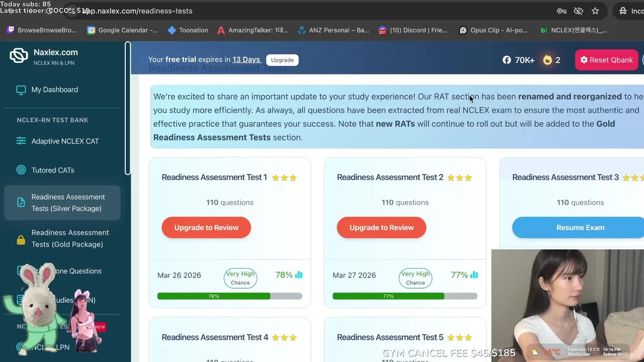Click Reset Qbank button

(x=606, y=60)
